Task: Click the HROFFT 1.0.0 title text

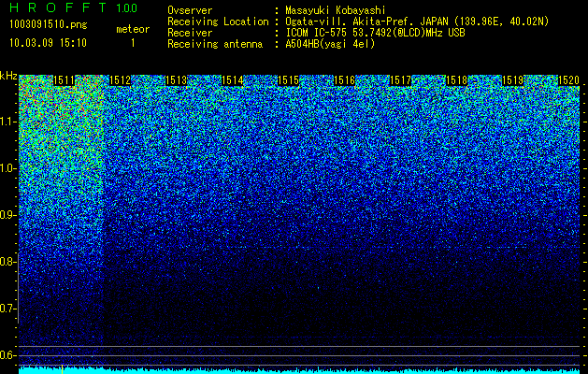Action: tap(74, 7)
